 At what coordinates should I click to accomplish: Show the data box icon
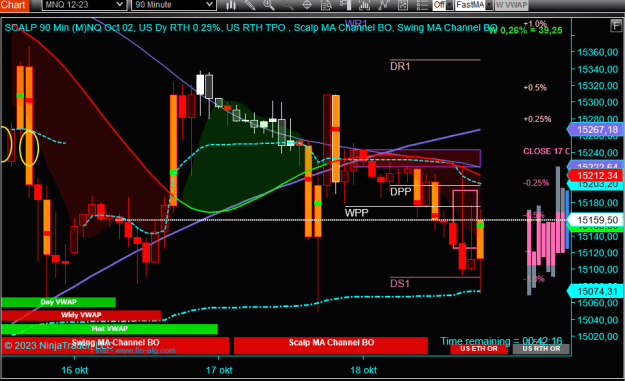pos(326,5)
